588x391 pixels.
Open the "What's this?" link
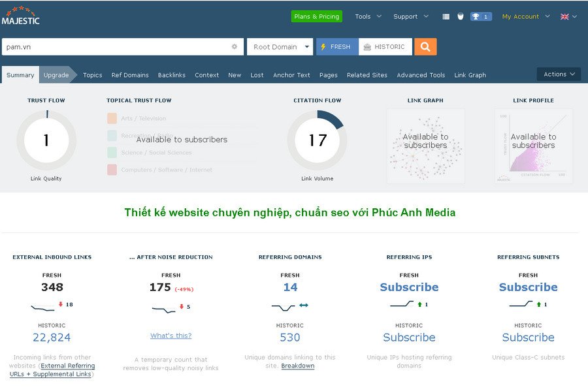click(171, 336)
